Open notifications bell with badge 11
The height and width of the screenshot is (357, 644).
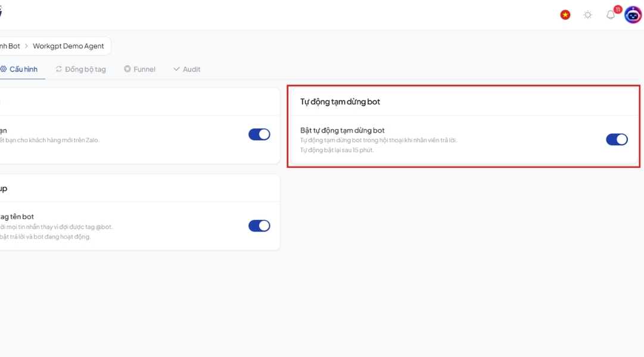coord(611,15)
